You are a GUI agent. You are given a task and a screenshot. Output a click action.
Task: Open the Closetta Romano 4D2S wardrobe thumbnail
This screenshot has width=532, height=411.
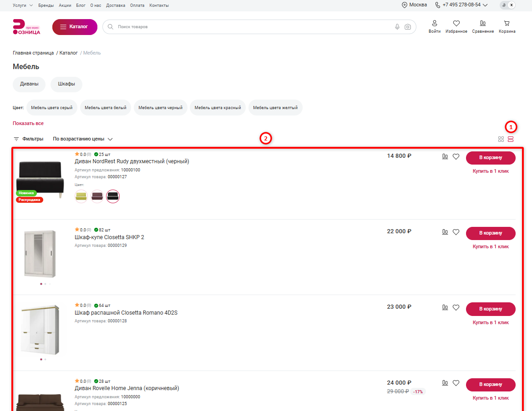point(40,330)
